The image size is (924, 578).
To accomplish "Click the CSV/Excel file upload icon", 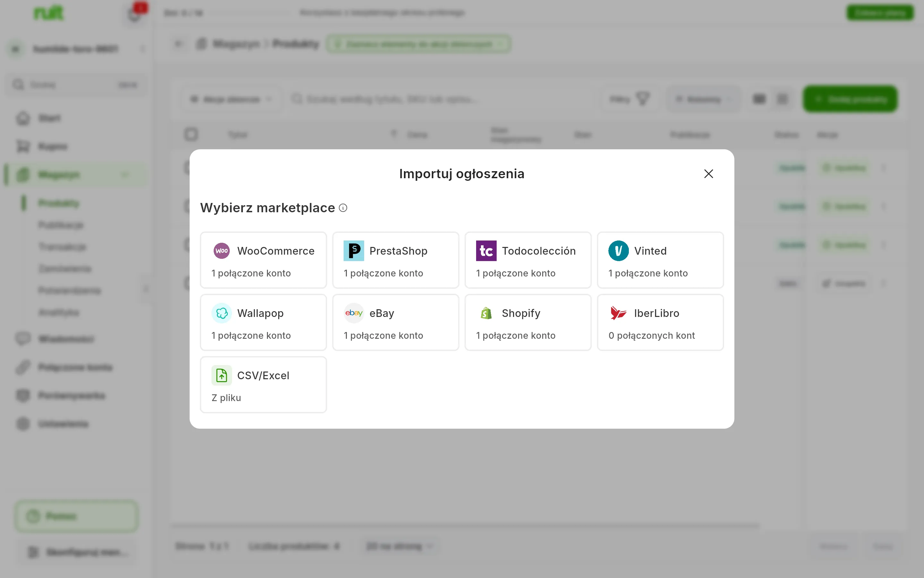I will click(221, 375).
